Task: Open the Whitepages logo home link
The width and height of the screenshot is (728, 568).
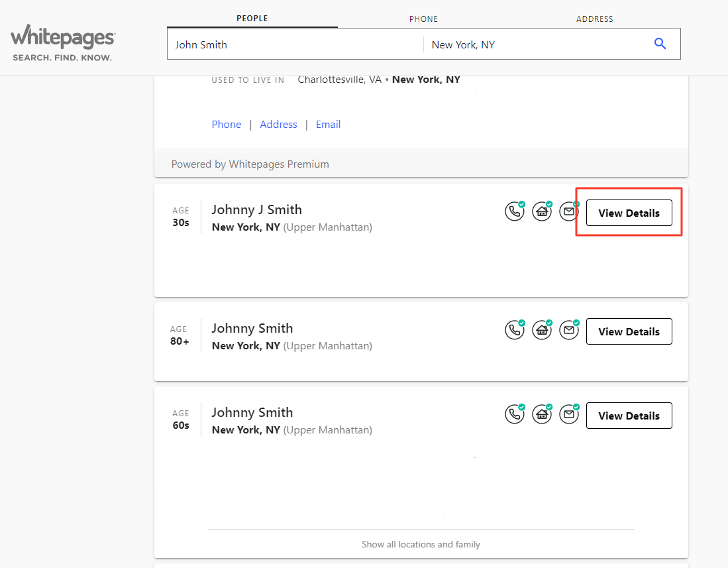Action: (x=63, y=42)
